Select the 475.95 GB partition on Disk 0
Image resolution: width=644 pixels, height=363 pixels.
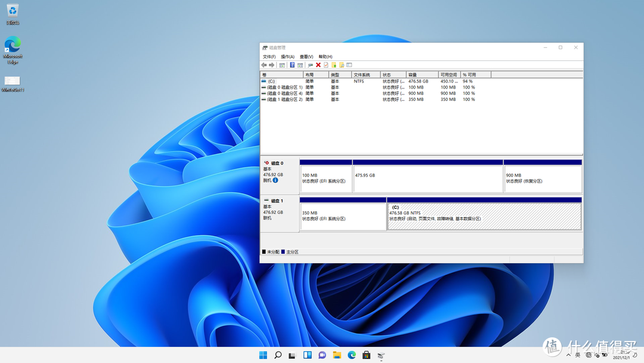point(428,176)
